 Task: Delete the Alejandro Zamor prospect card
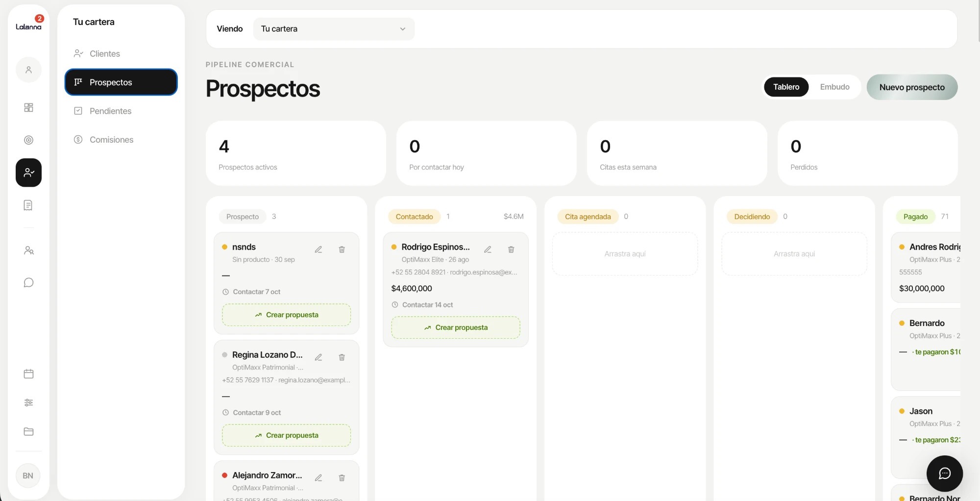click(342, 477)
